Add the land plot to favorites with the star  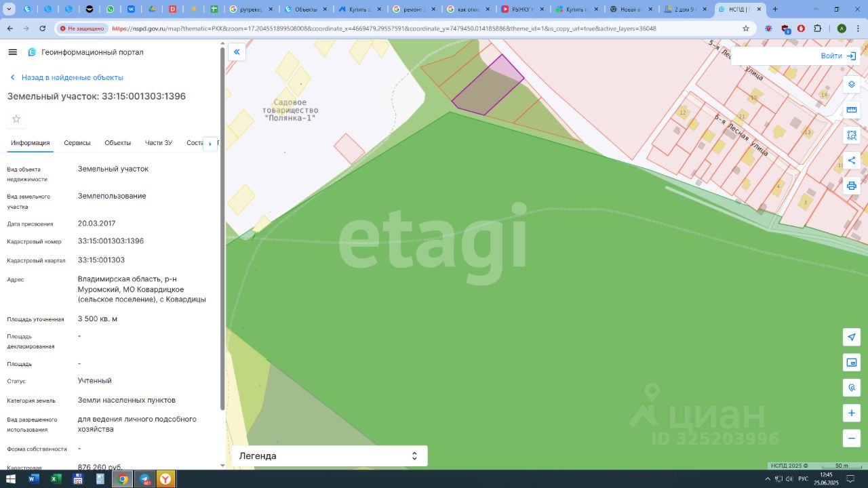click(x=16, y=119)
